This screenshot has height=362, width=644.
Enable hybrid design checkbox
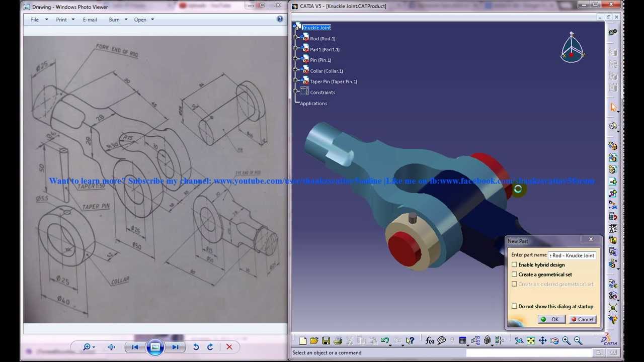[514, 264]
